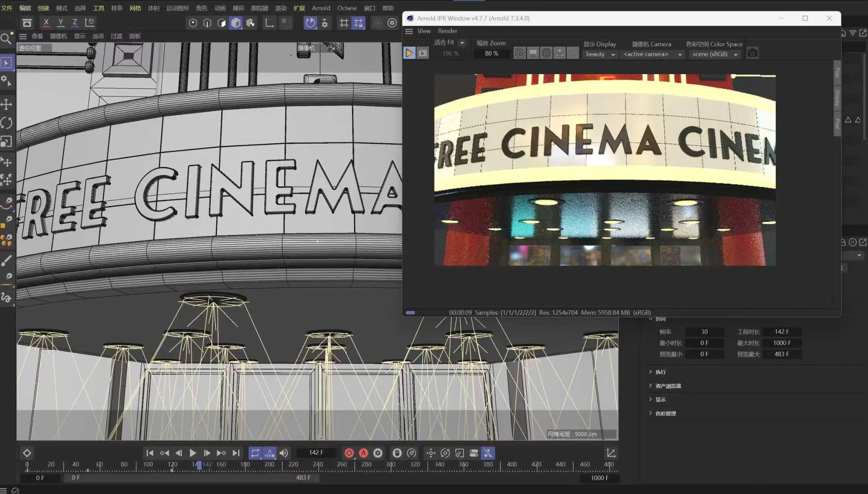Image resolution: width=868 pixels, height=494 pixels.
Task: Open the beauty display dropdown
Action: pos(600,54)
